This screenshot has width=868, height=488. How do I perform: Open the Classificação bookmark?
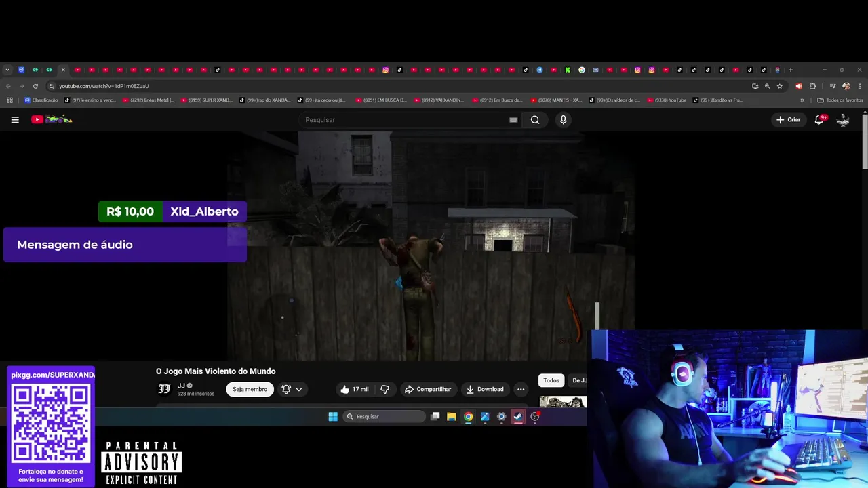41,100
